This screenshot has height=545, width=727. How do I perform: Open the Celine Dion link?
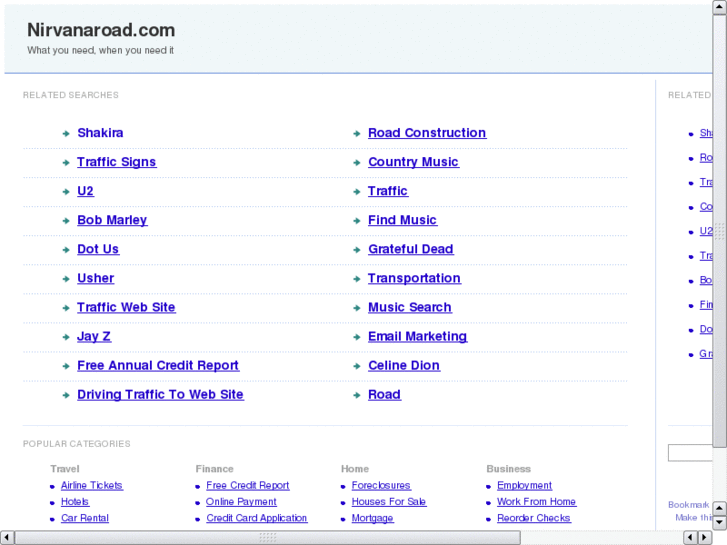(x=404, y=365)
